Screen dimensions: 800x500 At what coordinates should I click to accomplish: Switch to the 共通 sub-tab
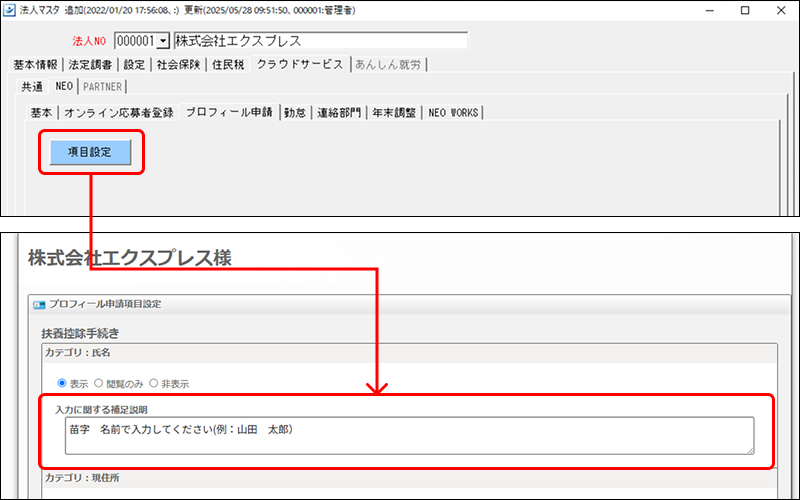click(32, 86)
